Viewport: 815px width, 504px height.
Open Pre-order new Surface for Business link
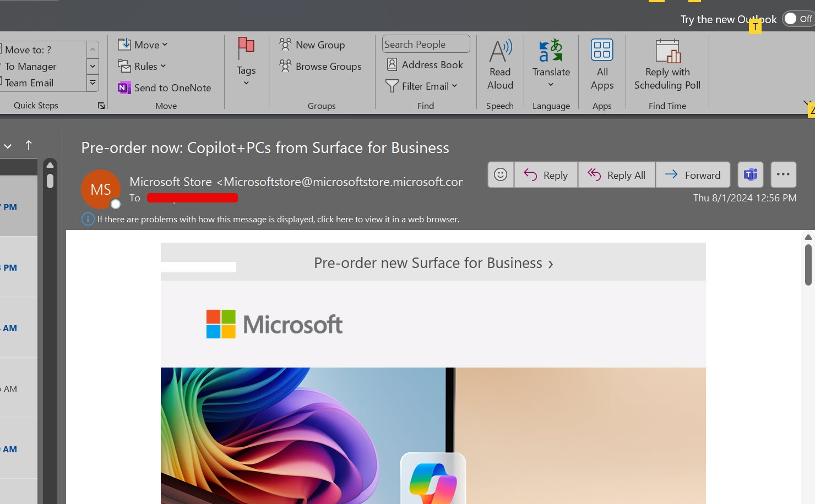click(433, 263)
